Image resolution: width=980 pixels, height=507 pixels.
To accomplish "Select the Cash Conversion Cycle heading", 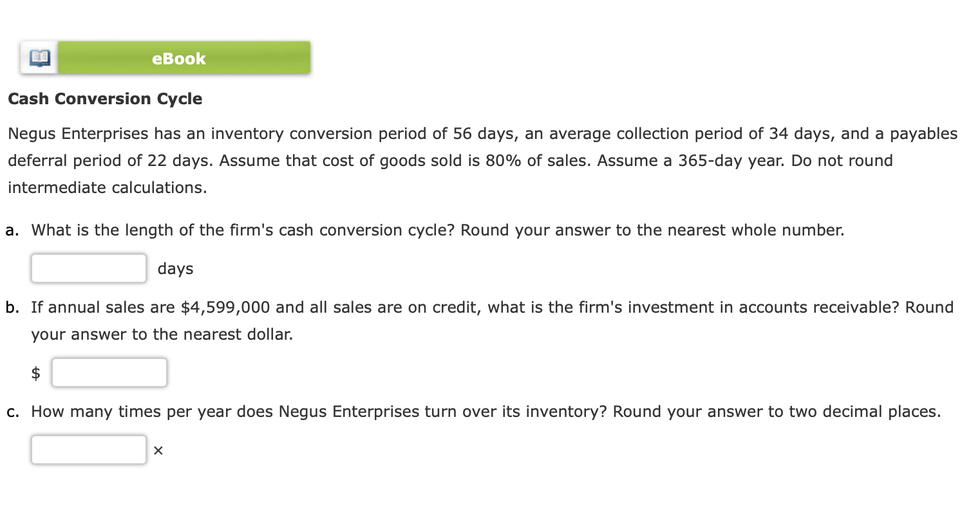I will click(105, 98).
